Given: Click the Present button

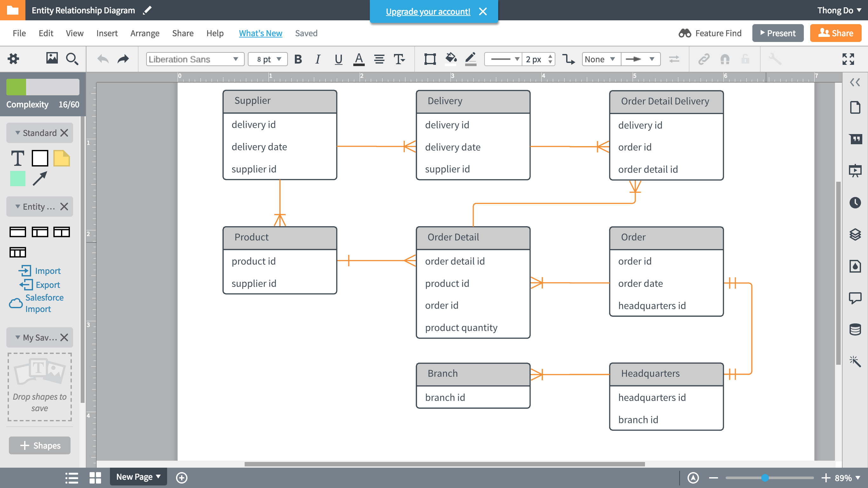Looking at the screenshot, I should 777,33.
